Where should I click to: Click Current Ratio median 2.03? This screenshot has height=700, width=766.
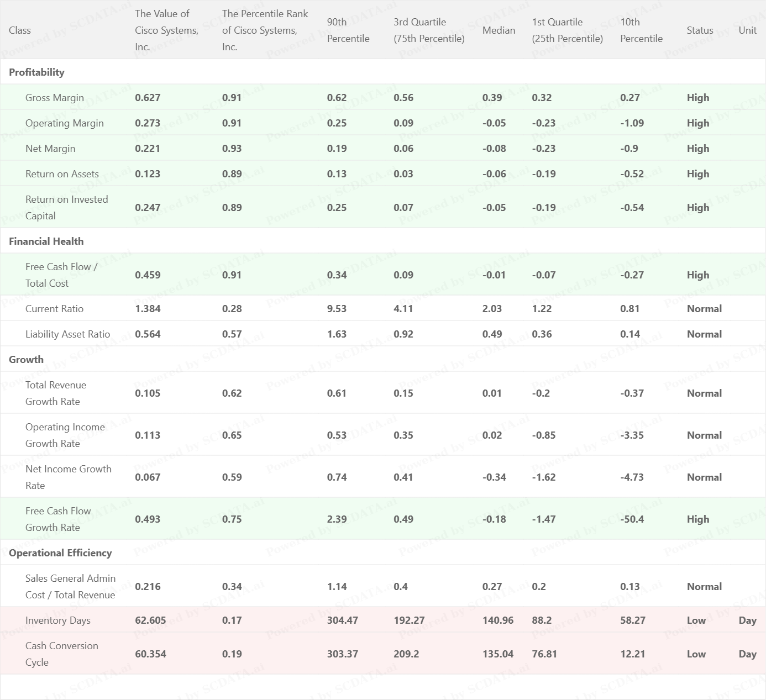(x=492, y=309)
